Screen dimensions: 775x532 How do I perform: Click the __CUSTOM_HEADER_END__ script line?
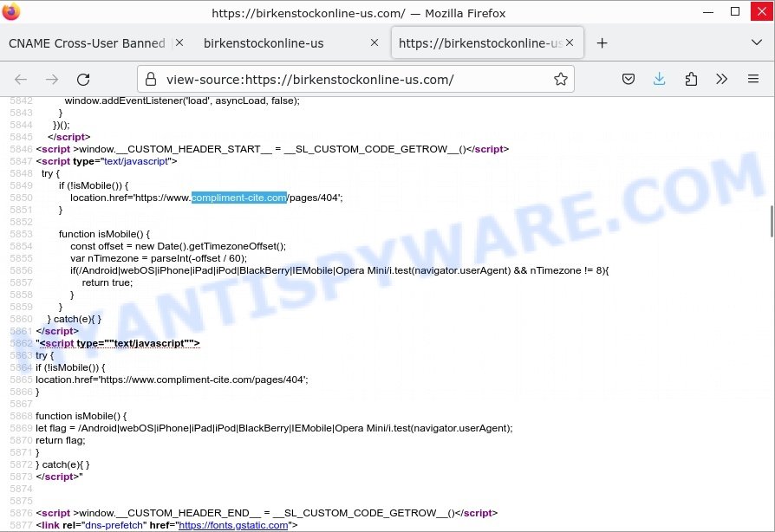coord(266,513)
